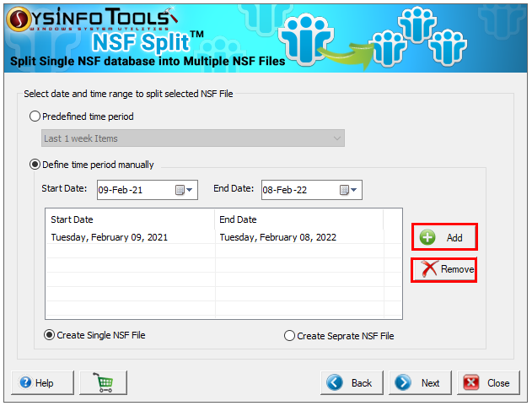This screenshot has height=406, width=532.
Task: Close the NSF Split wizard
Action: [488, 382]
